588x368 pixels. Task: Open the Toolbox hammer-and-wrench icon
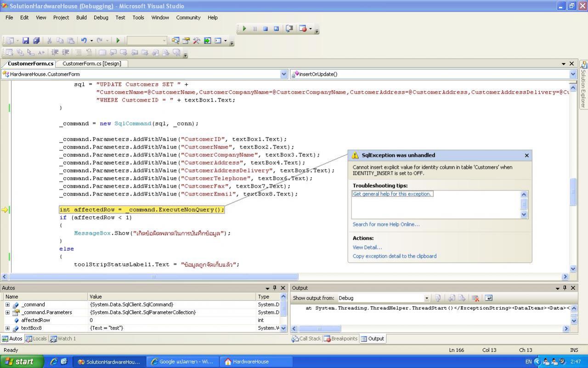(x=197, y=40)
